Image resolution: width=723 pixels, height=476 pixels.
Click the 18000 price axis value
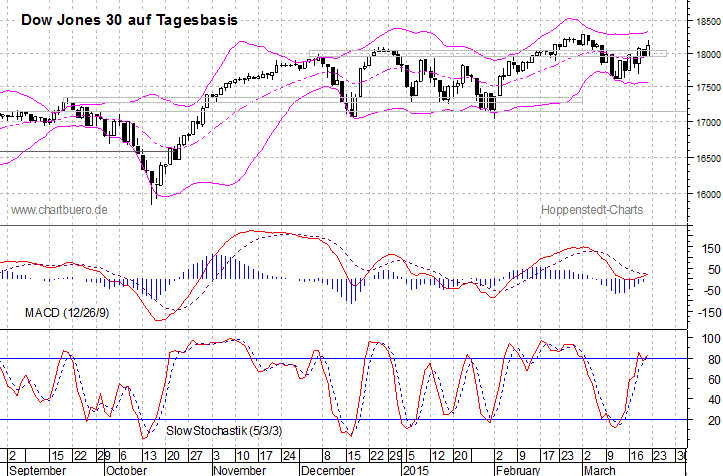[x=707, y=54]
